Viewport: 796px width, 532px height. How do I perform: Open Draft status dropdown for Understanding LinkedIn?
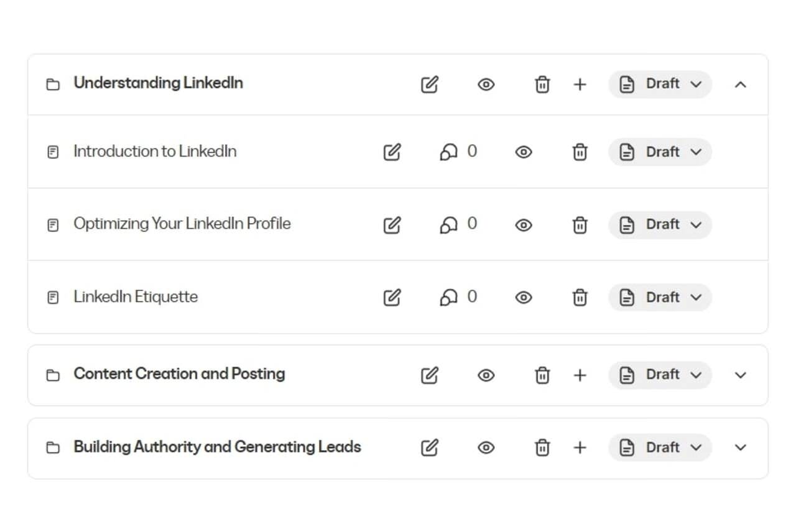pos(660,85)
